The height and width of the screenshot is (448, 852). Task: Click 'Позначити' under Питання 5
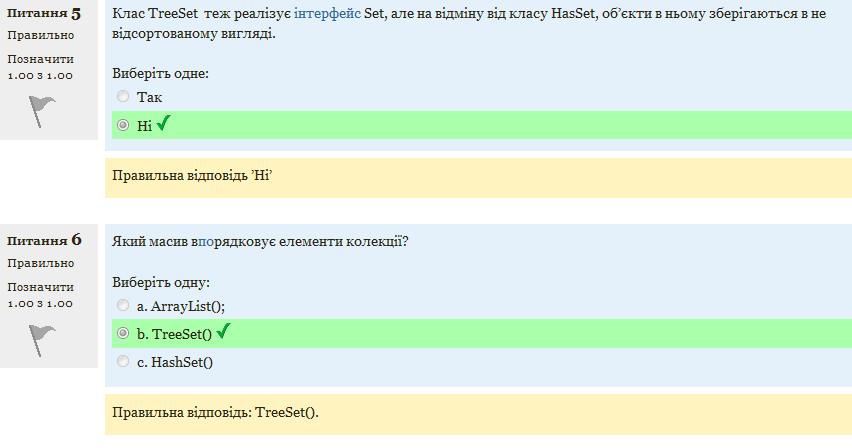tap(40, 59)
